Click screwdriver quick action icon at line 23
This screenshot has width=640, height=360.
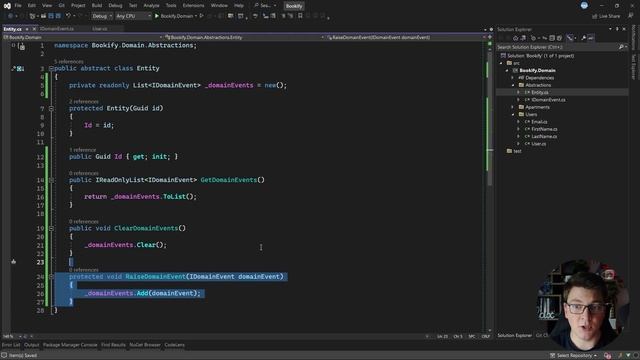[x=13, y=262]
